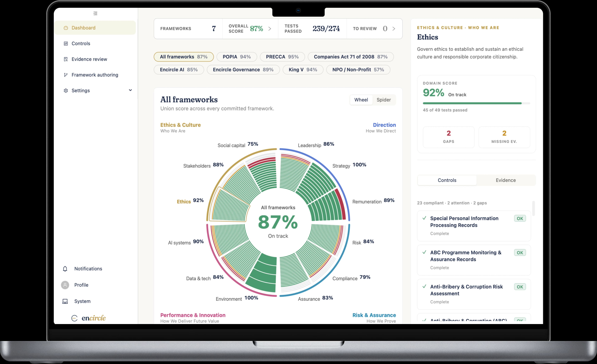Click Stakeholders 88% label
The width and height of the screenshot is (597, 364).
tap(203, 165)
